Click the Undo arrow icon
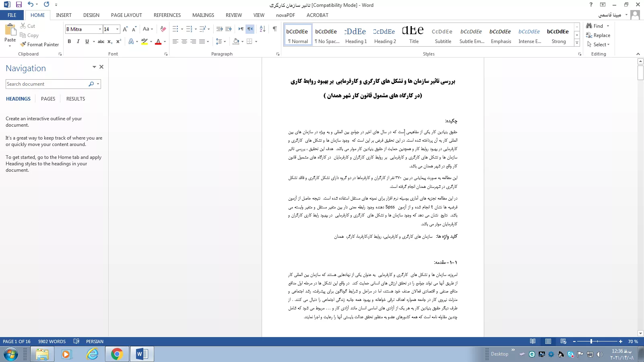This screenshot has height=362, width=644. tap(31, 4)
